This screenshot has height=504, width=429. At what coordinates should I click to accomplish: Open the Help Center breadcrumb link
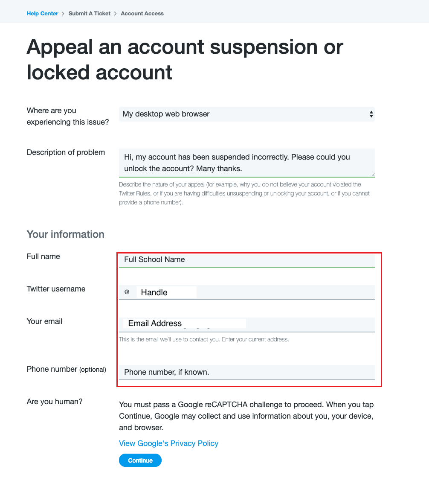(x=42, y=14)
